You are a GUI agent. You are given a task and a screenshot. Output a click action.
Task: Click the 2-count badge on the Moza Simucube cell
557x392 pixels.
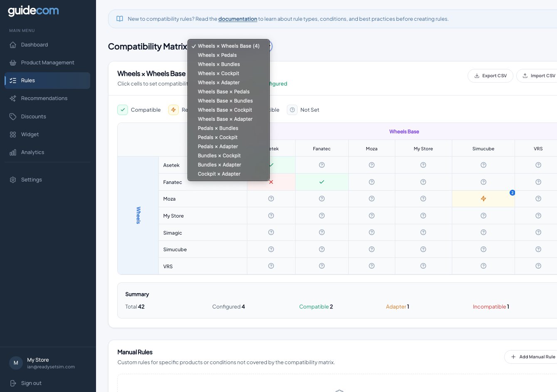(x=513, y=193)
